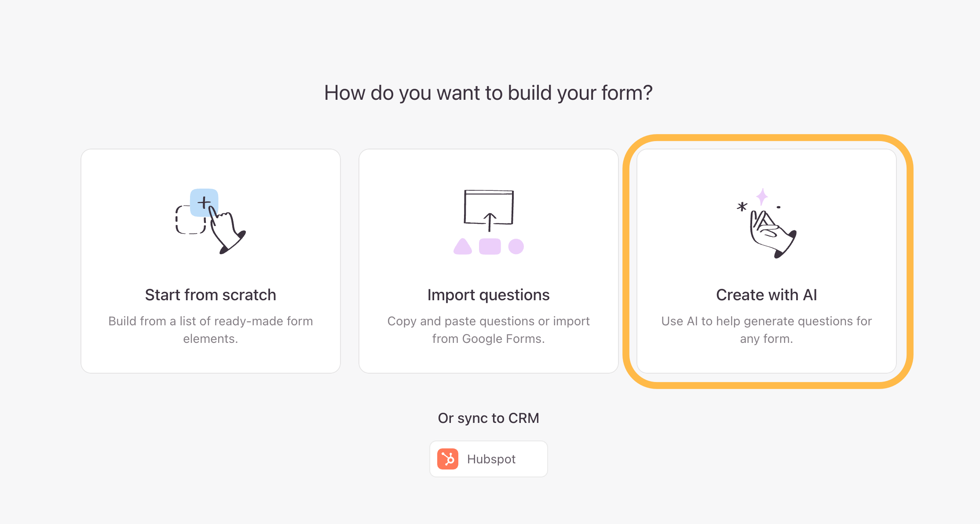This screenshot has height=524, width=980.
Task: Click the orange Hubspot logo icon
Action: tap(448, 459)
